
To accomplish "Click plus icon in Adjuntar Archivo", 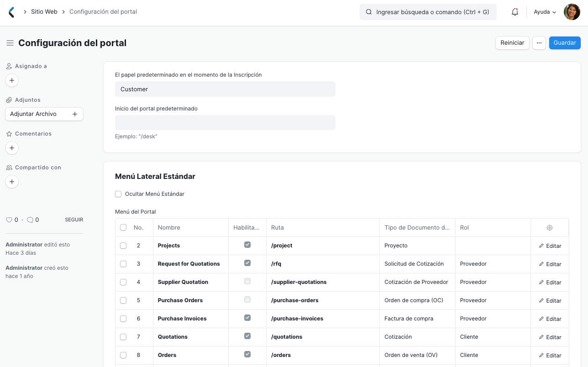I will [x=75, y=114].
